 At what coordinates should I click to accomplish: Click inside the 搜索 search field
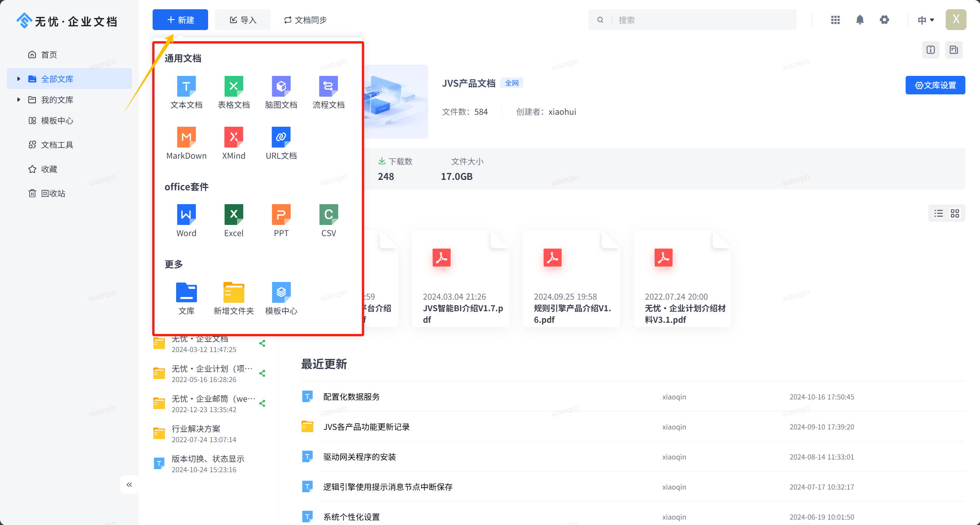tap(694, 19)
